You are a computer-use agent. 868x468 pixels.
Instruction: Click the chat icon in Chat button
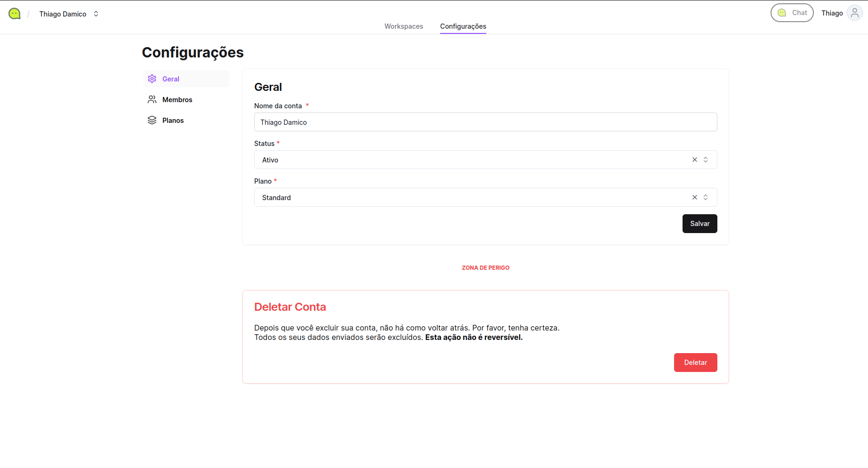[x=782, y=13]
